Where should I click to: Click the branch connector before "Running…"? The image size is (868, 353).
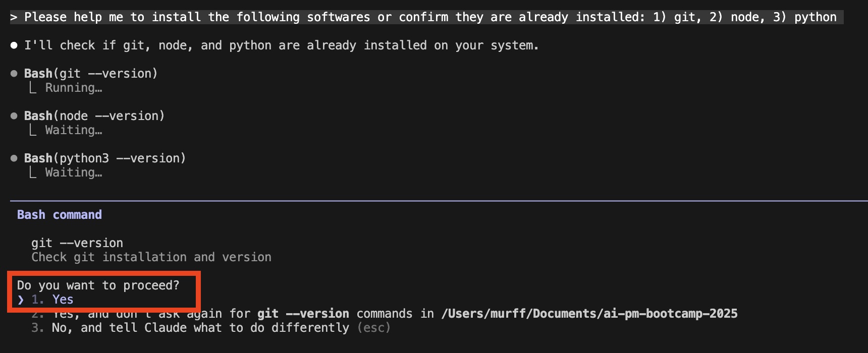point(33,88)
